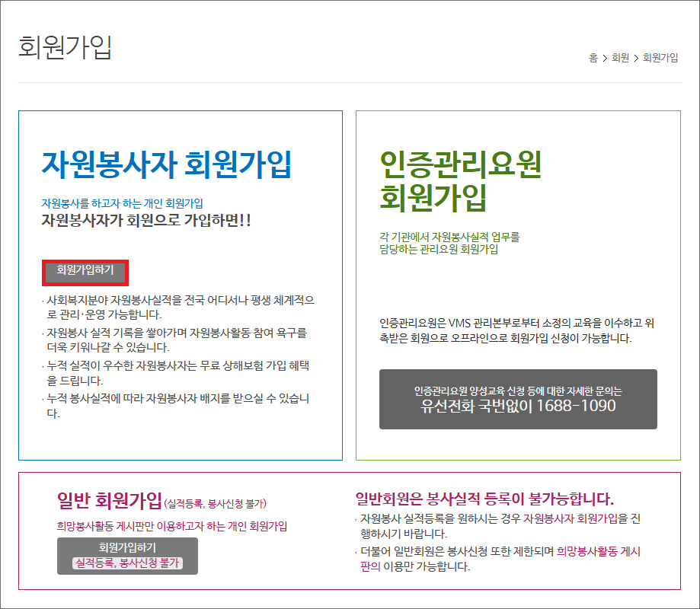Click the 일반 회원가입 magenta heading
The width and height of the screenshot is (700, 609).
click(x=110, y=500)
